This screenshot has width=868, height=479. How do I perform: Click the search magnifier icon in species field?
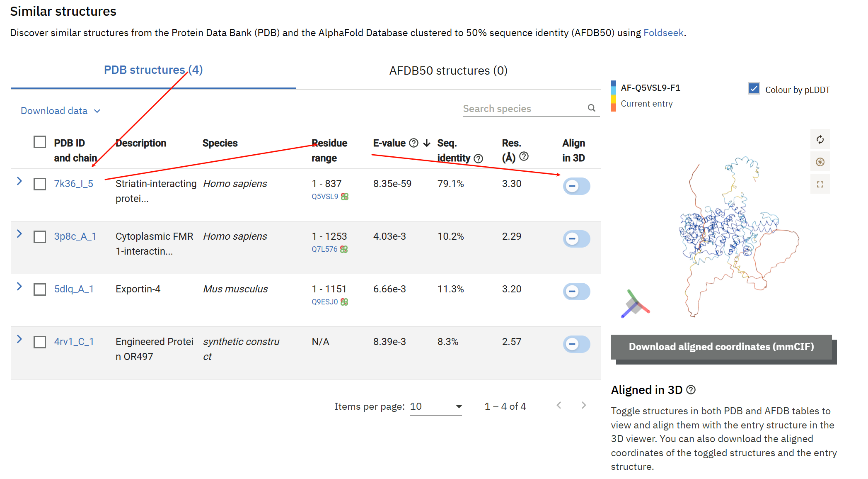coord(592,108)
